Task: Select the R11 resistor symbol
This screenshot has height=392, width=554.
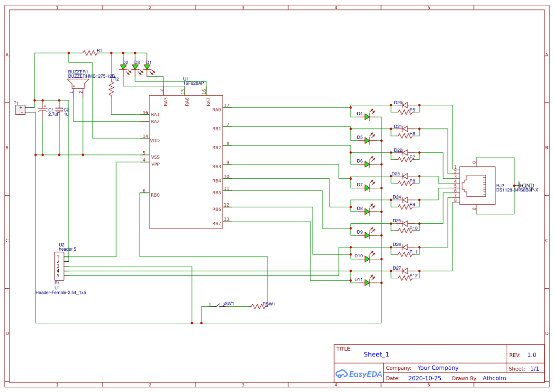Action: [405, 255]
